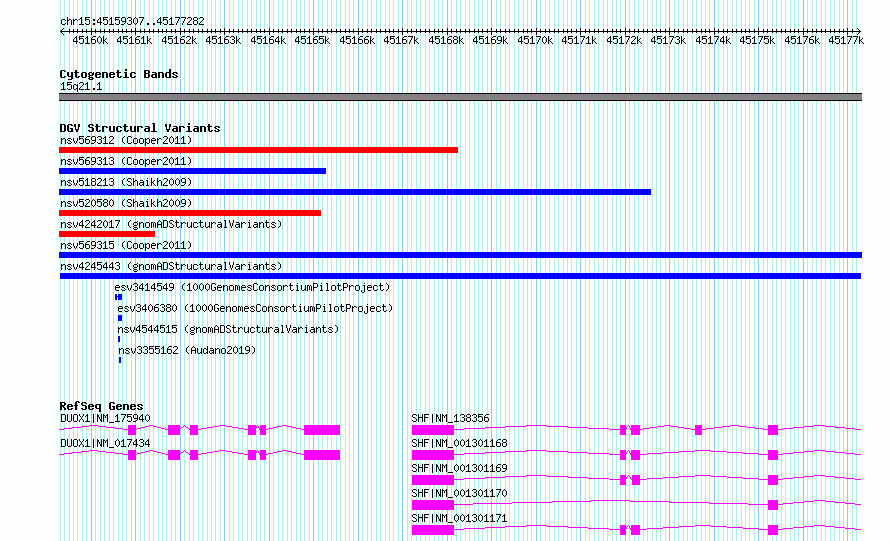The height and width of the screenshot is (541, 890).
Task: Click the 45170k ruler tick label
Action: tap(535, 40)
